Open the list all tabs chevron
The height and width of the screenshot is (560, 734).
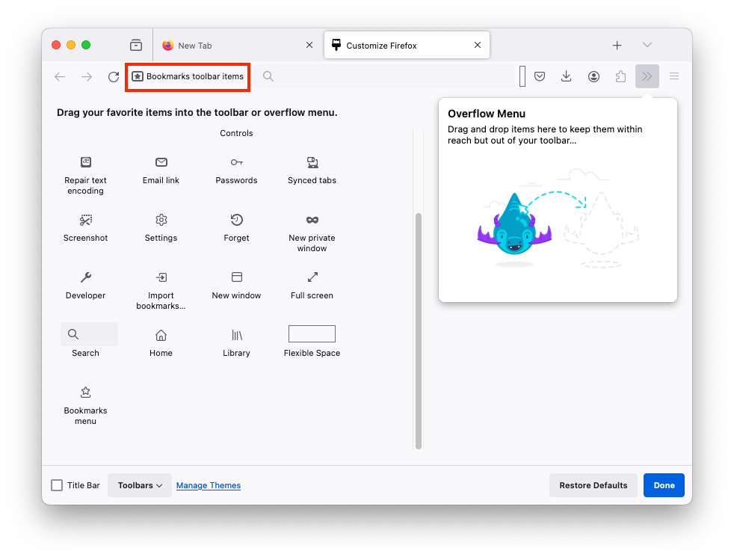tap(647, 46)
